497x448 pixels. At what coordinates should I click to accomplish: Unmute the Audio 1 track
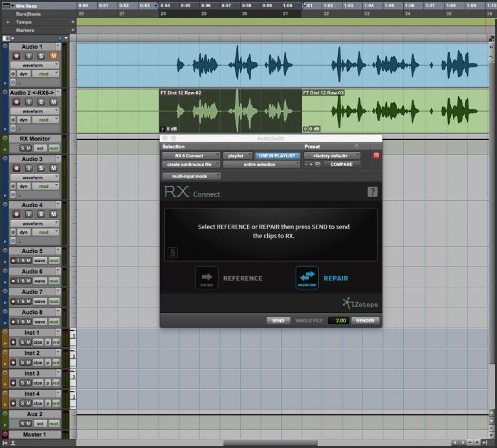pyautogui.click(x=53, y=56)
